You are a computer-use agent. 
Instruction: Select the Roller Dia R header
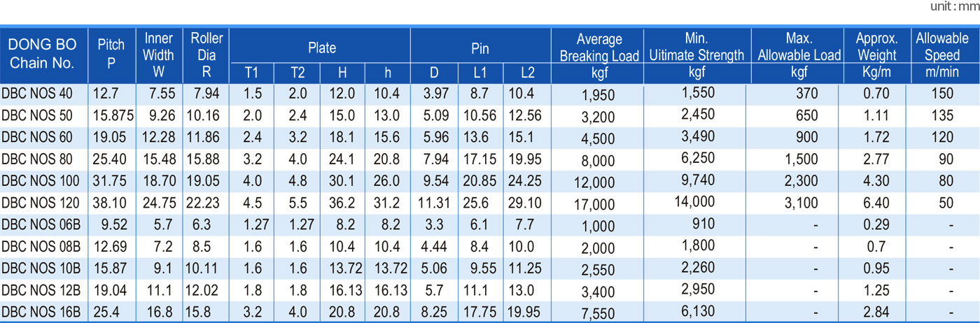click(206, 55)
